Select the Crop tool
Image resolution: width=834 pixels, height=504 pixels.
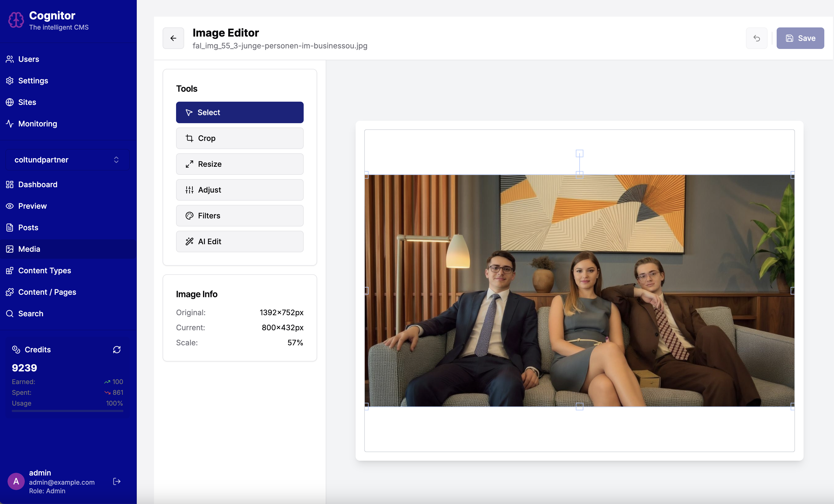tap(240, 138)
